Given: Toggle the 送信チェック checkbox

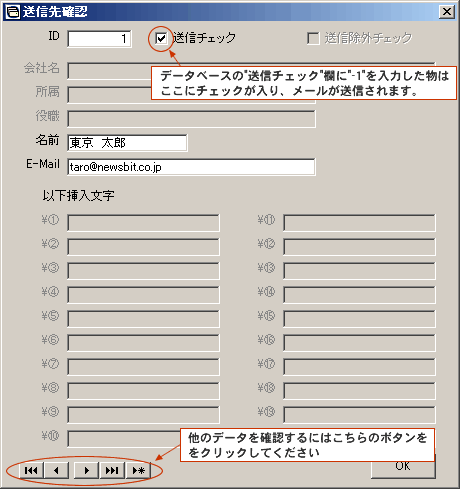Looking at the screenshot, I should coord(161,38).
